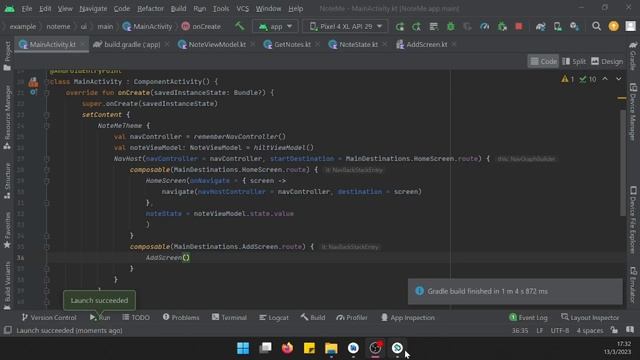This screenshot has height=360, width=640.
Task: Close the AddScreen.kt tab
Action: [x=454, y=44]
